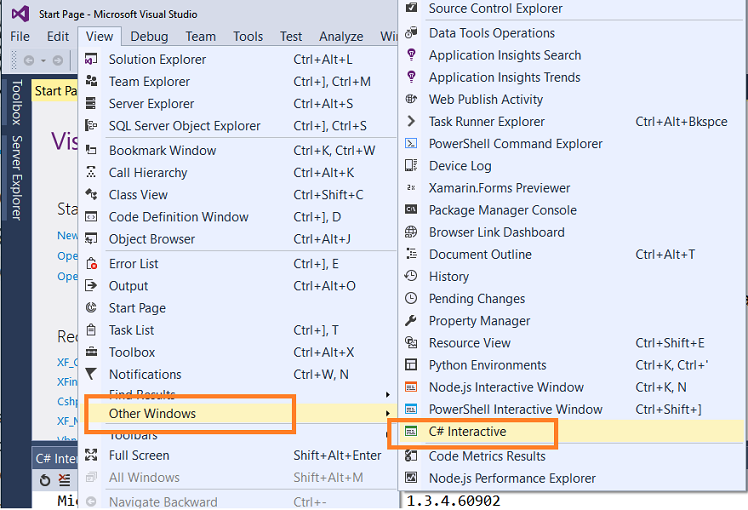Open the Tools menu

(248, 36)
